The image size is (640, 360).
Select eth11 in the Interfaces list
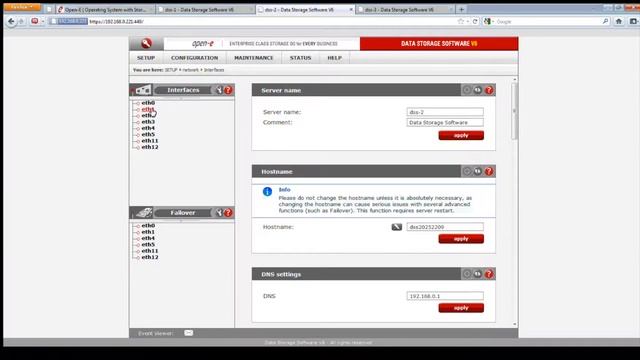pyautogui.click(x=150, y=141)
